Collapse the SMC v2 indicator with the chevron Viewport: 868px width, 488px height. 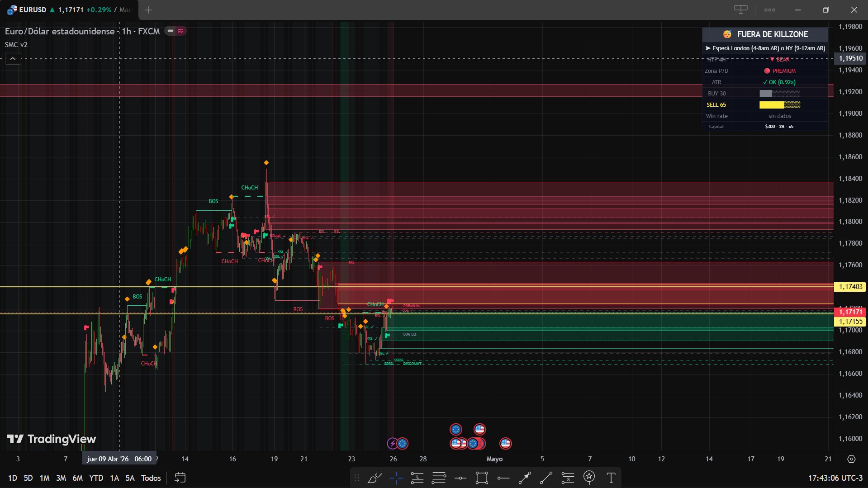pos(12,58)
